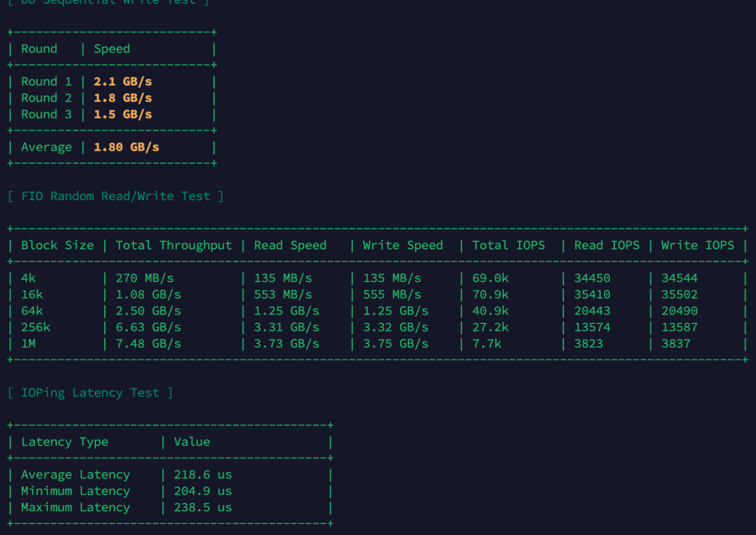The height and width of the screenshot is (535, 756).
Task: Select the Write Speed column header
Action: (402, 245)
